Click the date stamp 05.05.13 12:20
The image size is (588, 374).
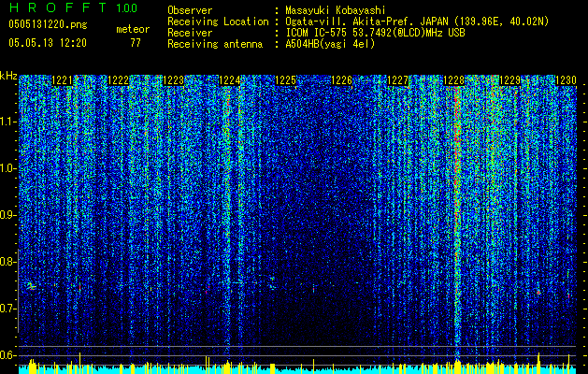(x=48, y=43)
